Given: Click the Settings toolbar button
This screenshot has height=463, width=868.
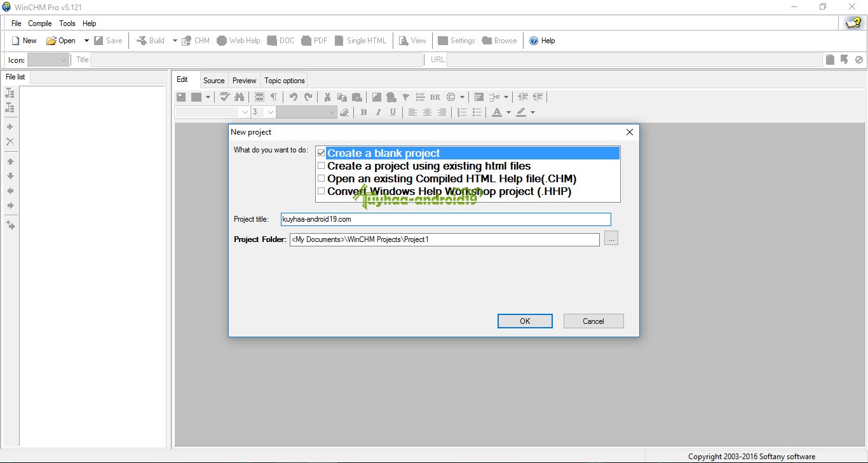Looking at the screenshot, I should 456,41.
